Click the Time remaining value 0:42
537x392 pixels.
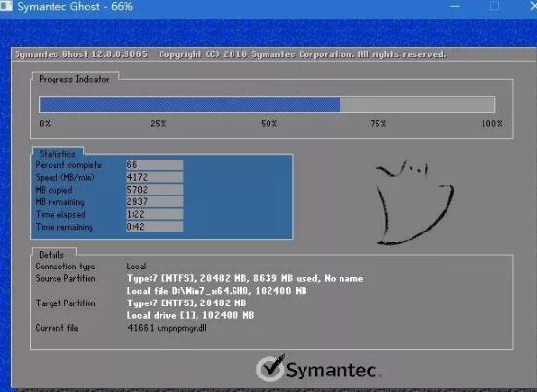pos(155,227)
